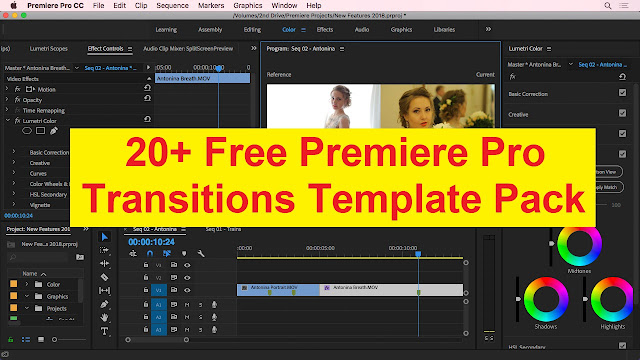
Task: Open the Markers menu
Action: click(211, 6)
